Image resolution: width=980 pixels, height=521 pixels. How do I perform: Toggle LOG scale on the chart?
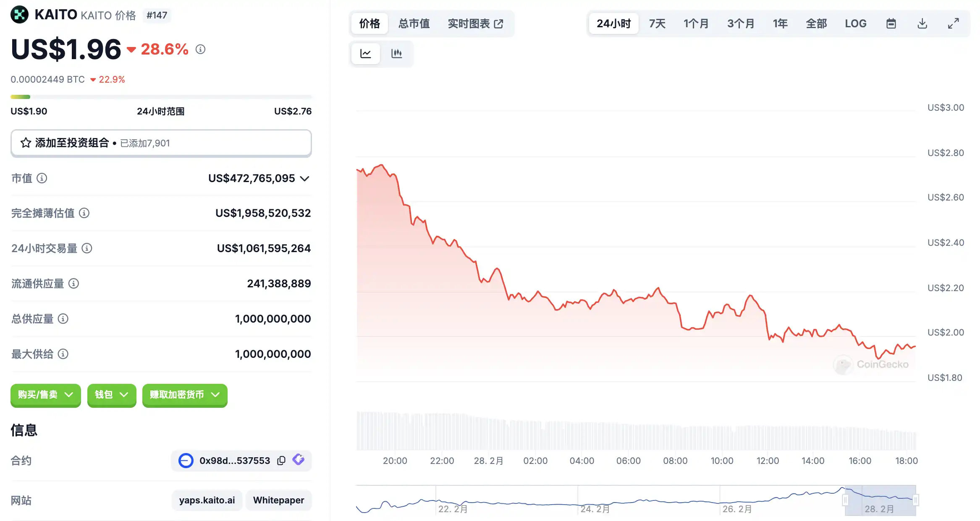click(x=855, y=23)
